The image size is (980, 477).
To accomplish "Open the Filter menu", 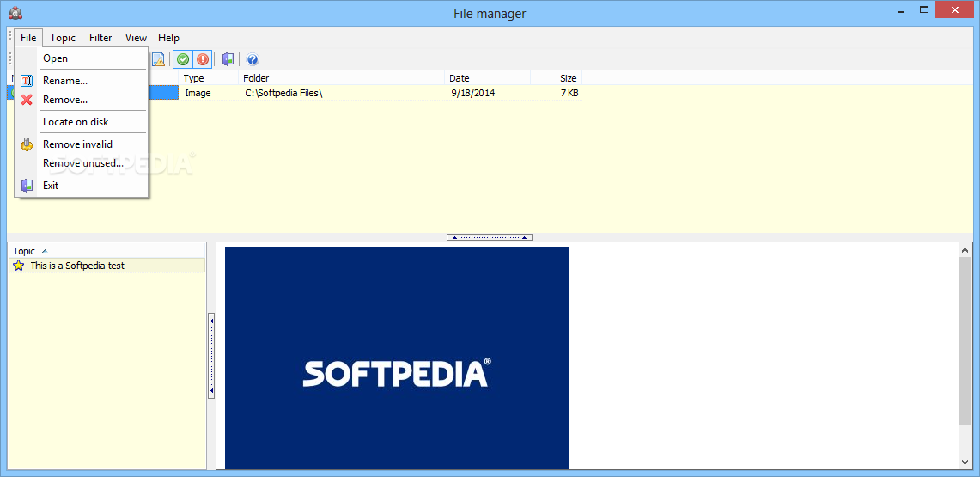I will pos(100,38).
